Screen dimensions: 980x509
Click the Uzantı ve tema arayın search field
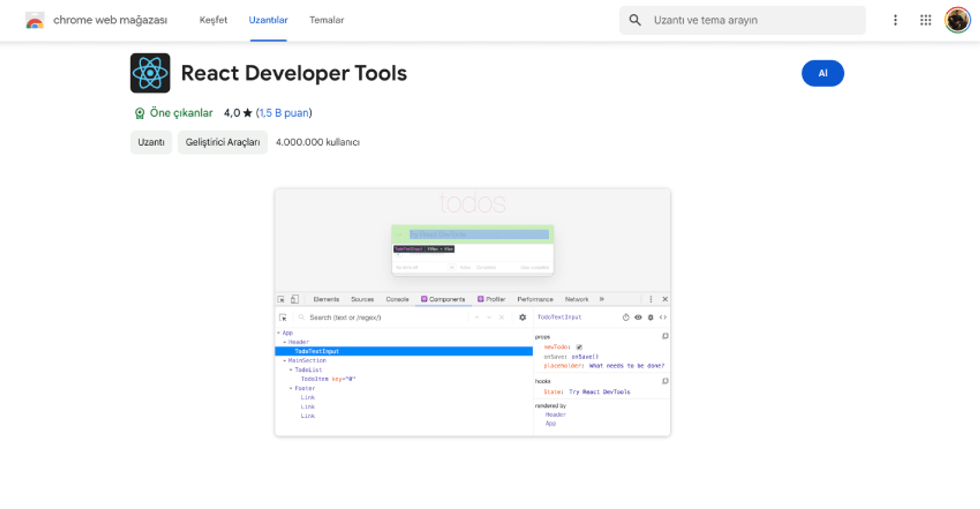click(755, 20)
